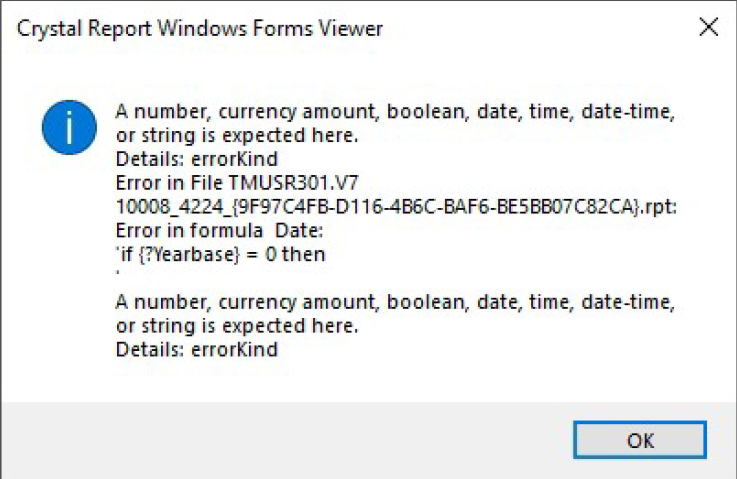
Task: Click the Crystal Report Windows Forms Viewer title
Action: click(x=200, y=28)
